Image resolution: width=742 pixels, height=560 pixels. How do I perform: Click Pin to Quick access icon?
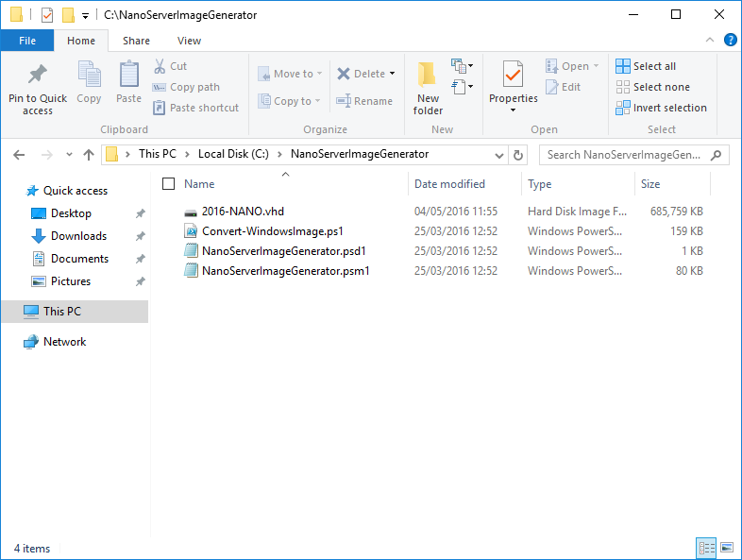(38, 75)
